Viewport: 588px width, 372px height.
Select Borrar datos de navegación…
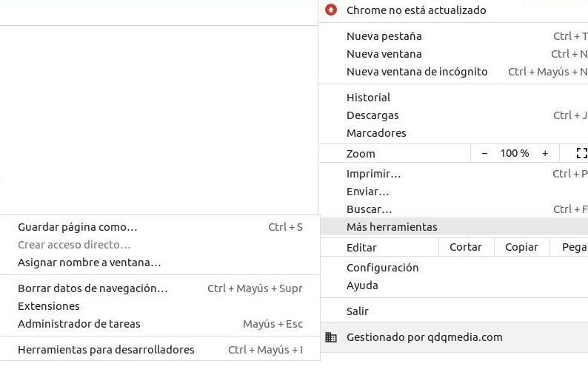[93, 288]
